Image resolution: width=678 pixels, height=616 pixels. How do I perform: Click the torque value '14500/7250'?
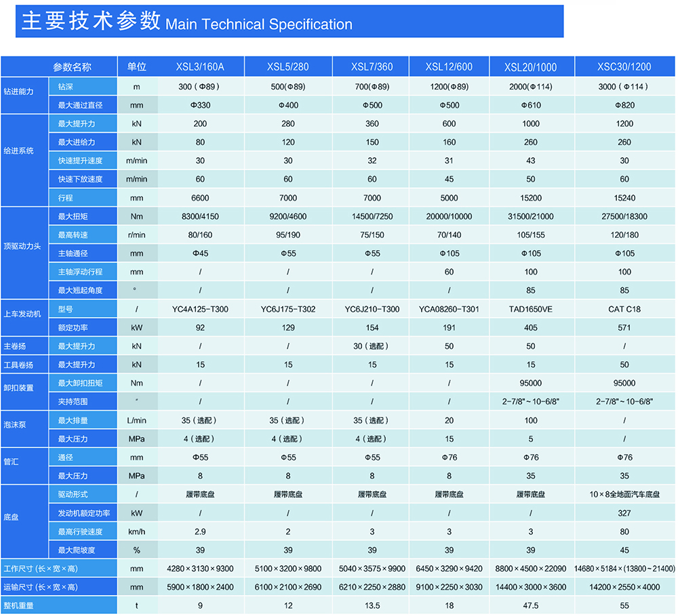(x=372, y=217)
